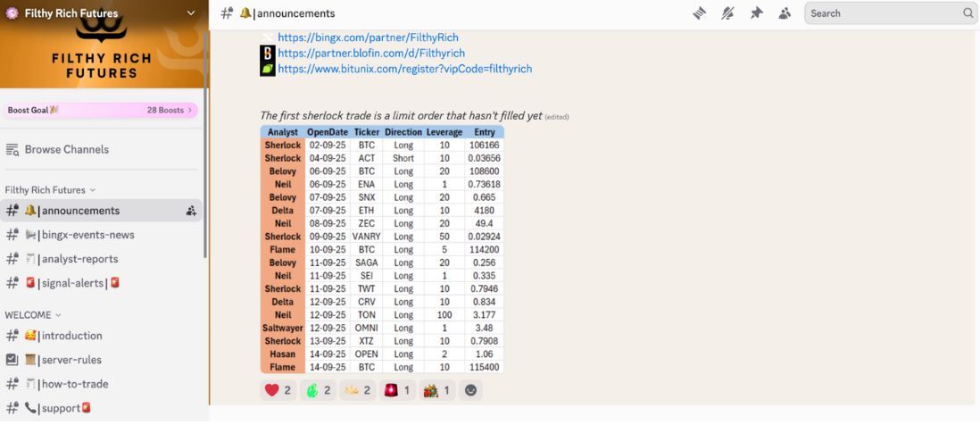Click the invite people icon on announcements

coord(191,211)
